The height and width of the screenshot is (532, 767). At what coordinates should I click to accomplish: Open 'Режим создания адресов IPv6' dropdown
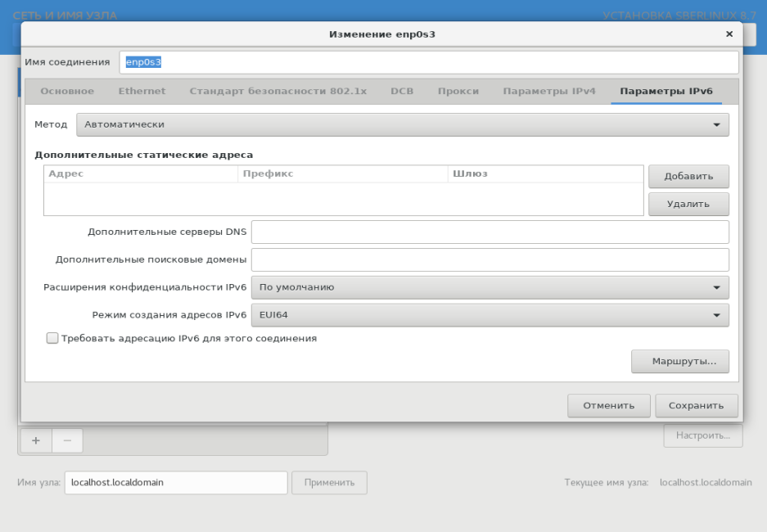click(x=490, y=314)
